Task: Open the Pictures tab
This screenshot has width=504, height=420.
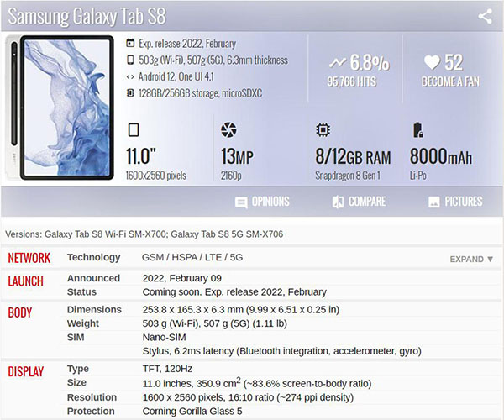Action: tap(455, 202)
